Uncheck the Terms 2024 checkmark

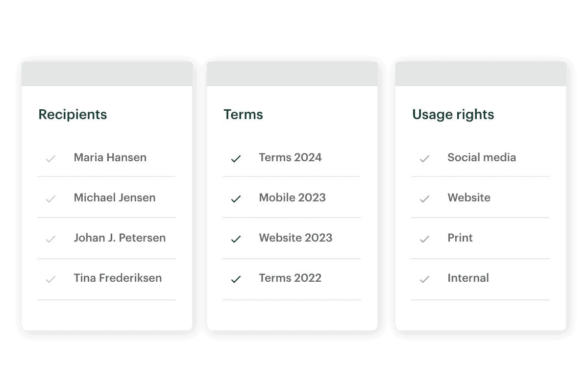pos(236,159)
